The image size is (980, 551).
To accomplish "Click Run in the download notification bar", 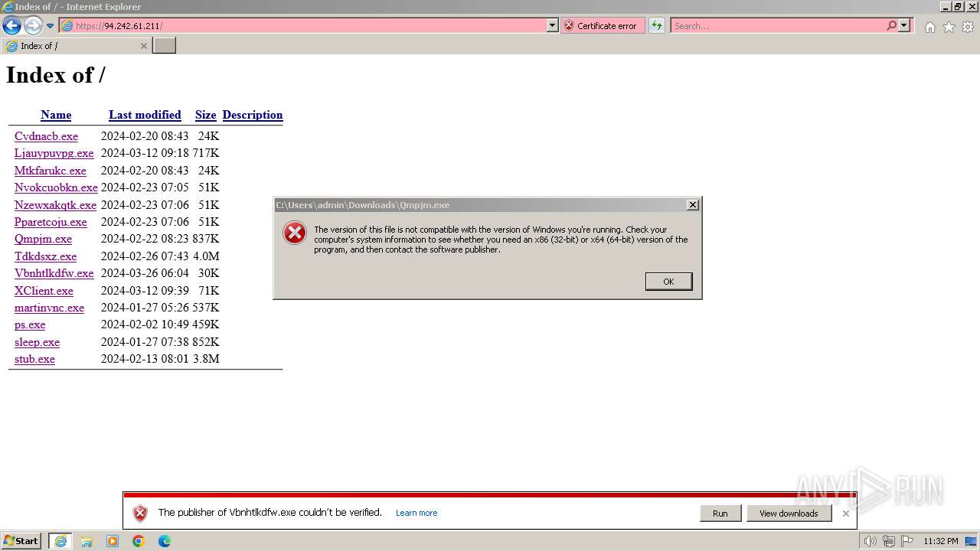I will [720, 514].
